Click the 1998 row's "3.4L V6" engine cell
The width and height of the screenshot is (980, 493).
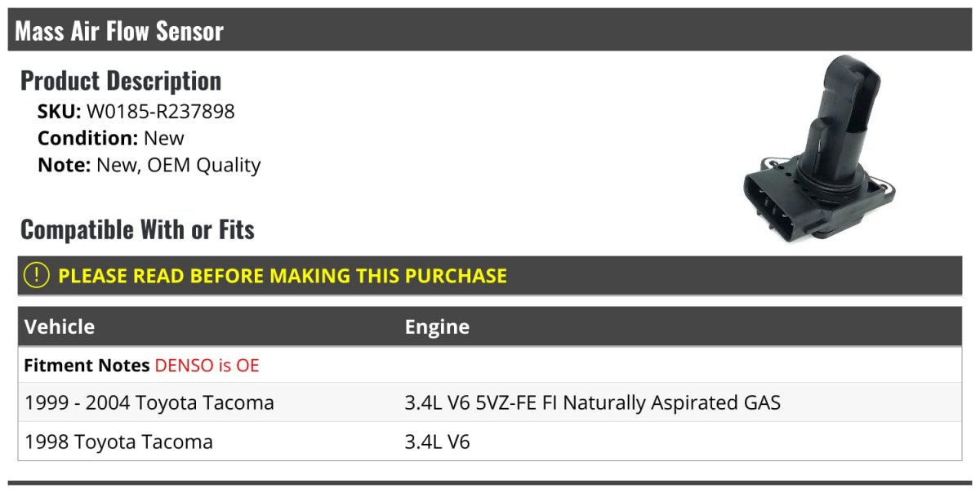tap(437, 442)
